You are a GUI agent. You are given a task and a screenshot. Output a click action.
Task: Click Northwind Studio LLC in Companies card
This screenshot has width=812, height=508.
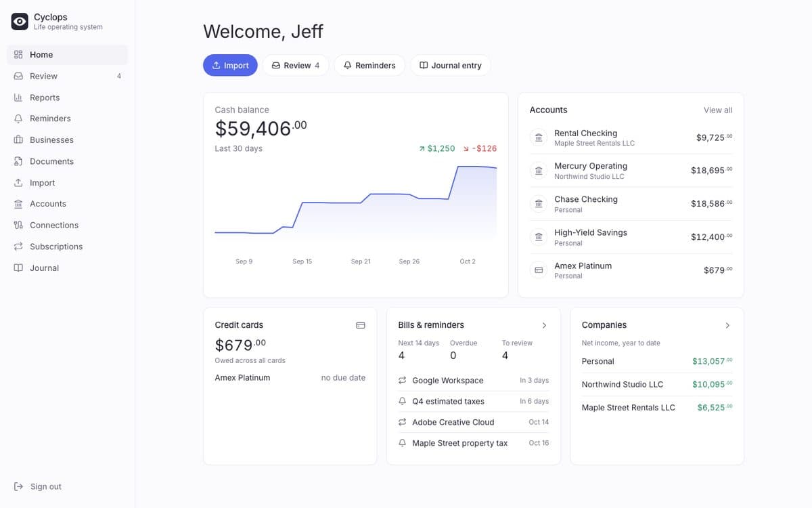tap(623, 385)
